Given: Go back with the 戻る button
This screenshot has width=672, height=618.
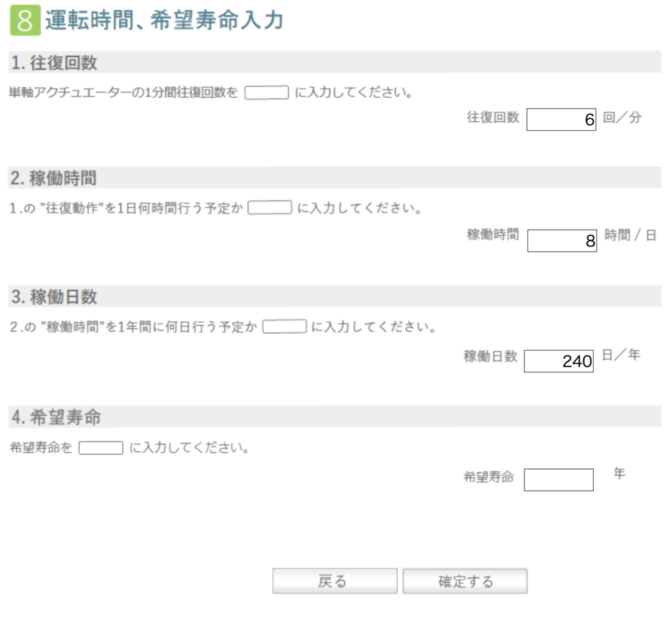Looking at the screenshot, I should coord(335,581).
